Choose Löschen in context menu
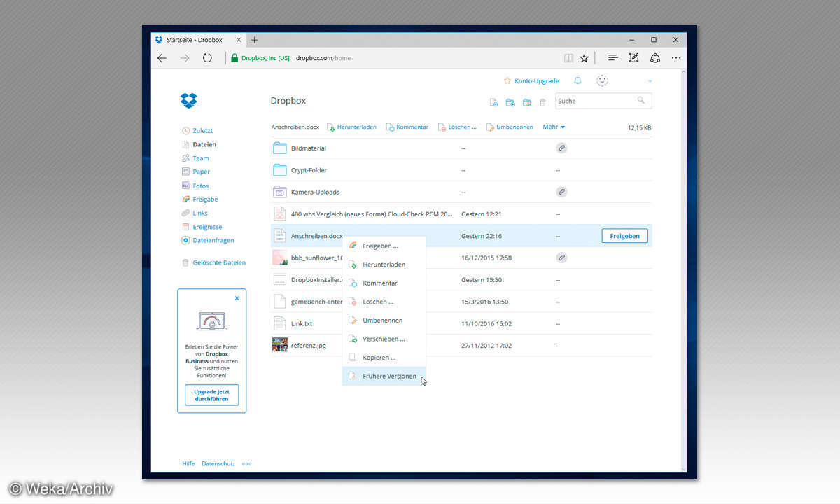The image size is (840, 504). point(384,302)
